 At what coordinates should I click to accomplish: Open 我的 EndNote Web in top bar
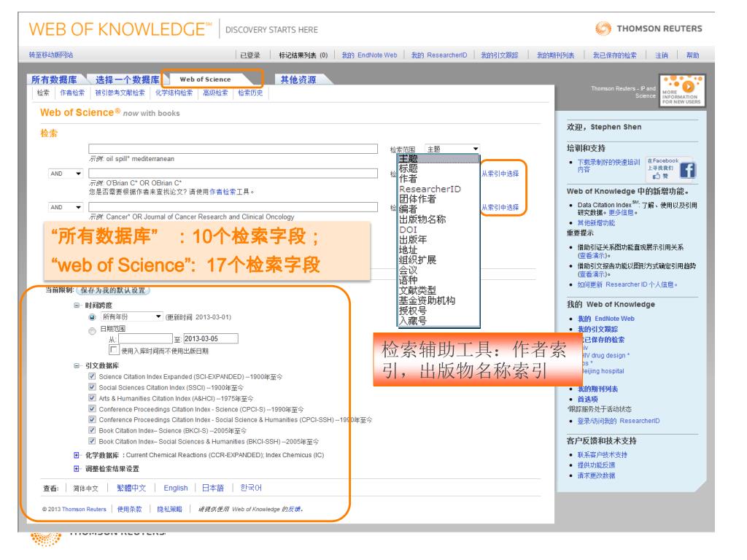pos(369,55)
